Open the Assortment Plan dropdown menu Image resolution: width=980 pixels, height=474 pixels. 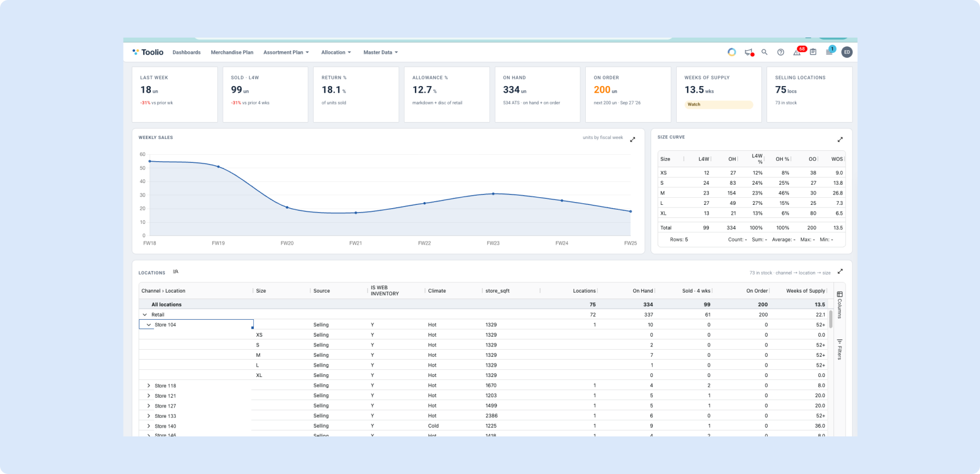(x=286, y=52)
